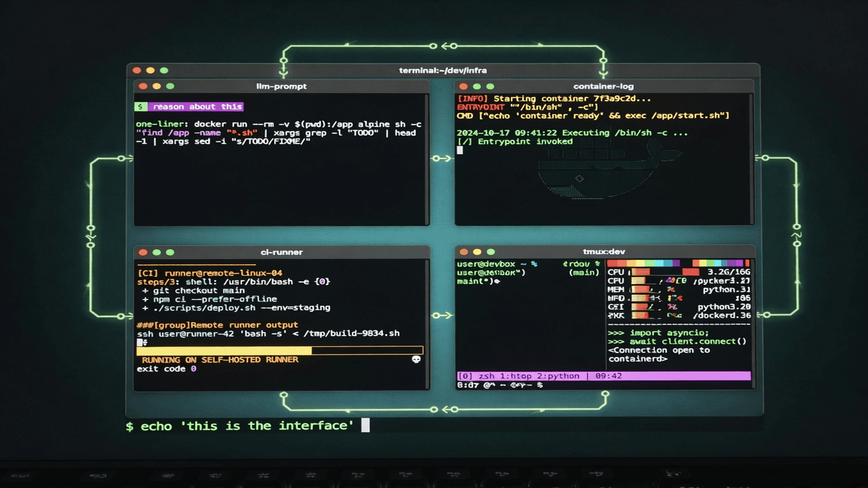Click the terminal:~/dev/infra title bar text
The image size is (868, 488).
pyautogui.click(x=443, y=70)
